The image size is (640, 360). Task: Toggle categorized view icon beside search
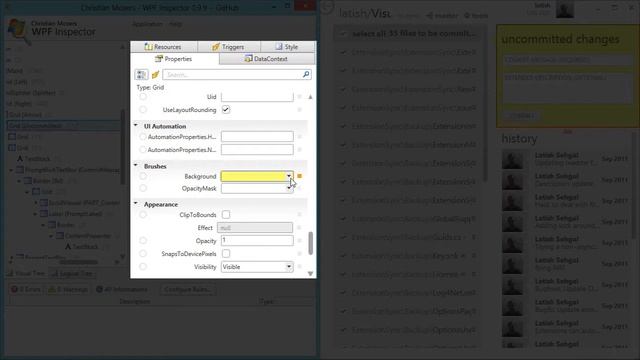(x=141, y=74)
